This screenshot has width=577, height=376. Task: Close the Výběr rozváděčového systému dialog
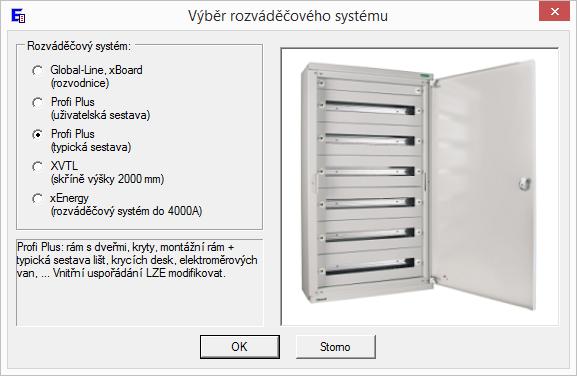(x=555, y=12)
